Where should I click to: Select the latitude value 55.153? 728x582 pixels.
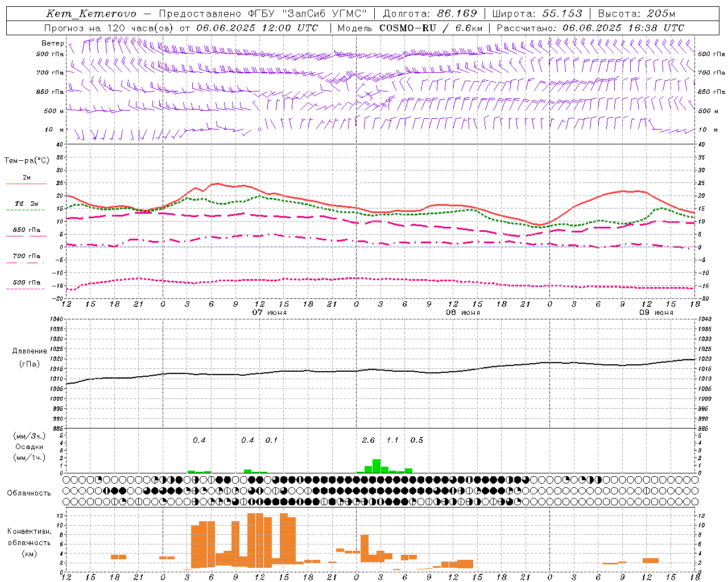[x=562, y=14]
